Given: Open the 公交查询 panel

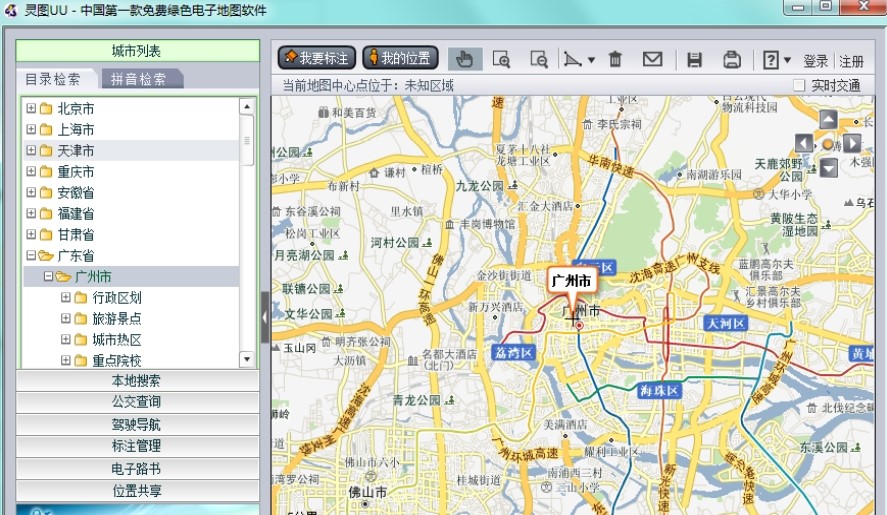Looking at the screenshot, I should click(136, 402).
